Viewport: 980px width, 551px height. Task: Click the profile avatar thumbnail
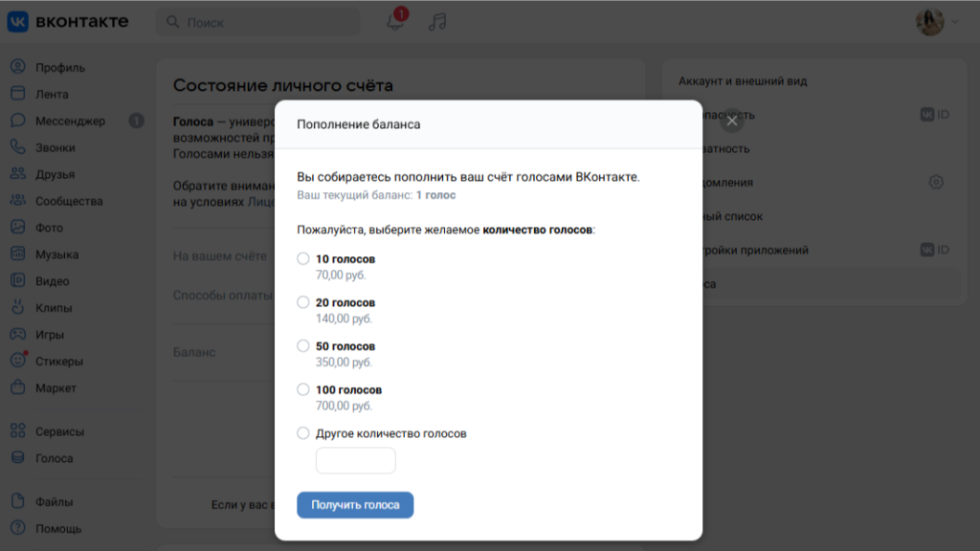pos(930,22)
